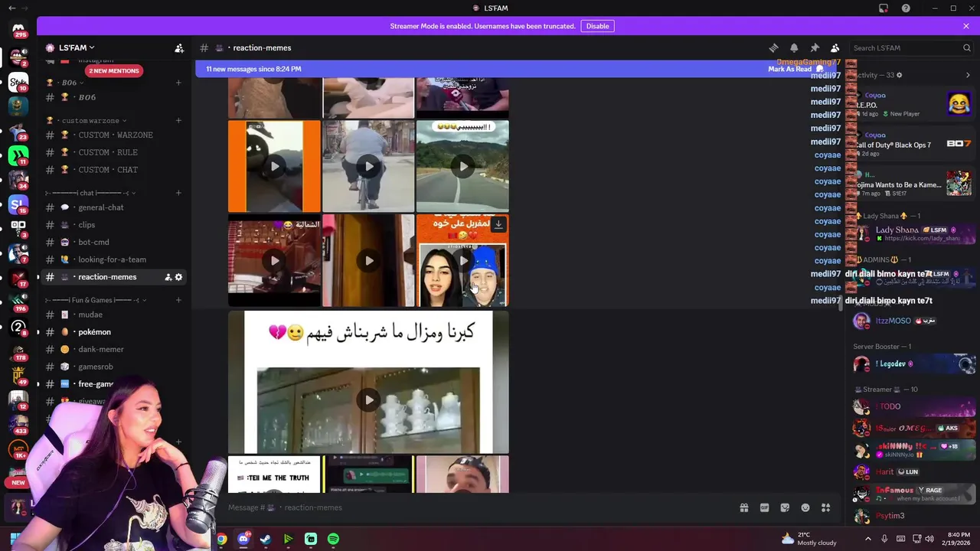Screen dimensions: 980x551
Task: Open ItzzMOSO member profile
Action: (914, 321)
